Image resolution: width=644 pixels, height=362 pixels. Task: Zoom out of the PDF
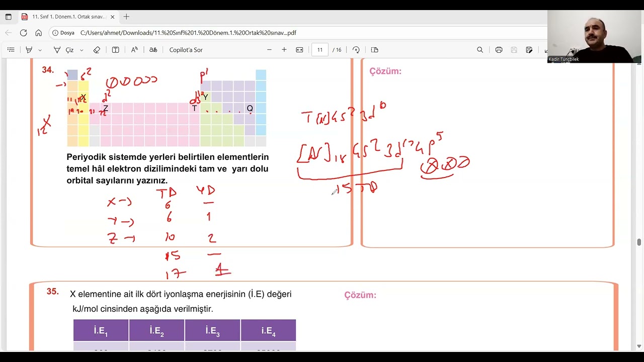(269, 50)
